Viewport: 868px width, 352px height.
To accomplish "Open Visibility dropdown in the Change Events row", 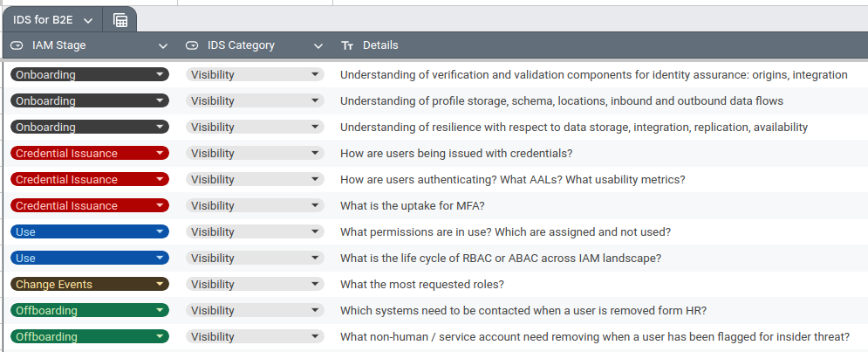I will pyautogui.click(x=255, y=285).
